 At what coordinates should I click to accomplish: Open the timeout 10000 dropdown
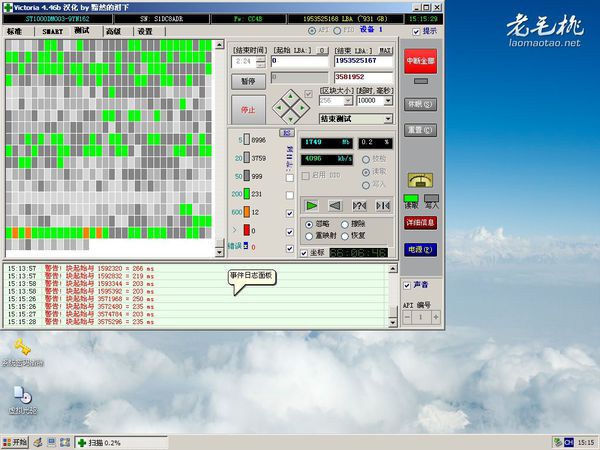388,101
